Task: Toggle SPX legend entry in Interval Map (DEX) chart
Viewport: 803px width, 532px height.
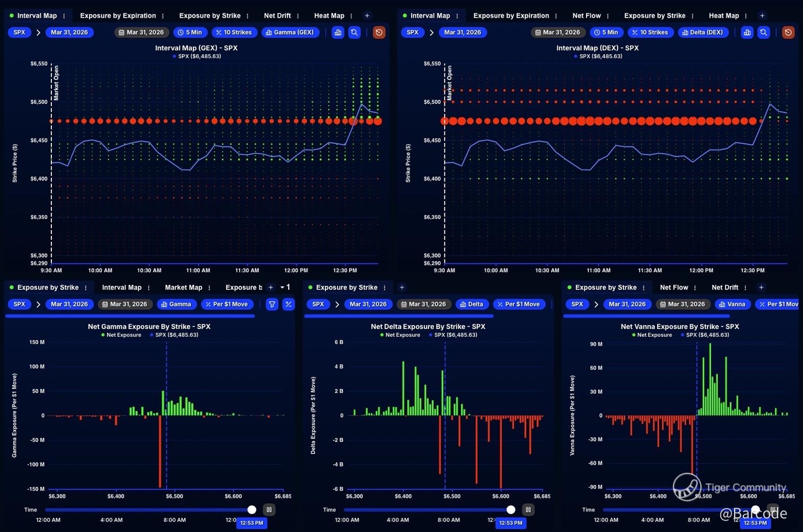Action: point(598,56)
